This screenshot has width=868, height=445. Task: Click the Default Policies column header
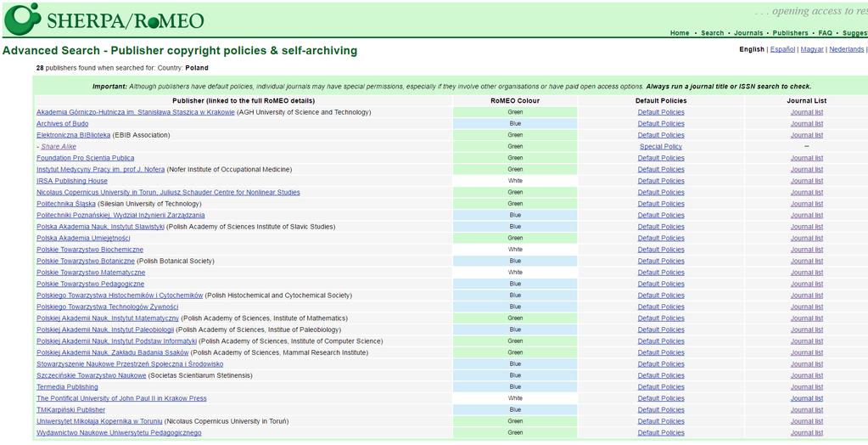pos(661,101)
